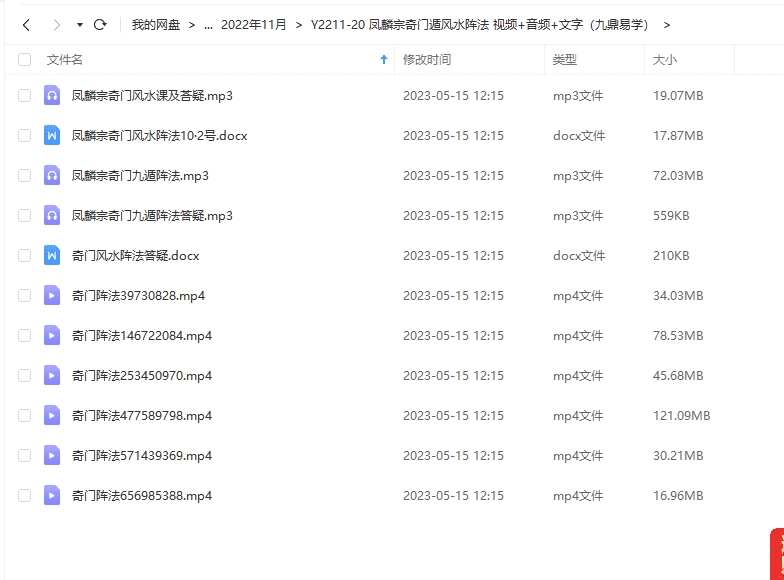This screenshot has height=580, width=784.
Task: Click the Word icon of 凤麟宗奇门风水阵法10·2号.docx
Action: coord(52,136)
